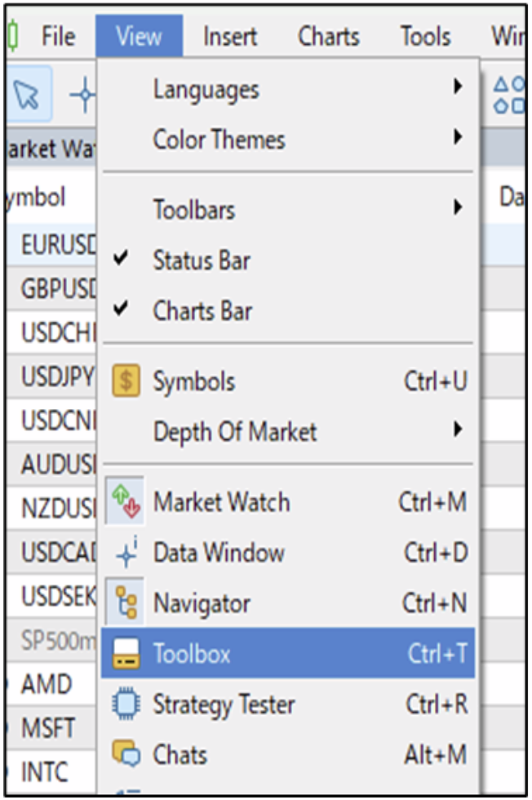The height and width of the screenshot is (800, 532).
Task: Click the Market Watch arrows icon
Action: (126, 502)
